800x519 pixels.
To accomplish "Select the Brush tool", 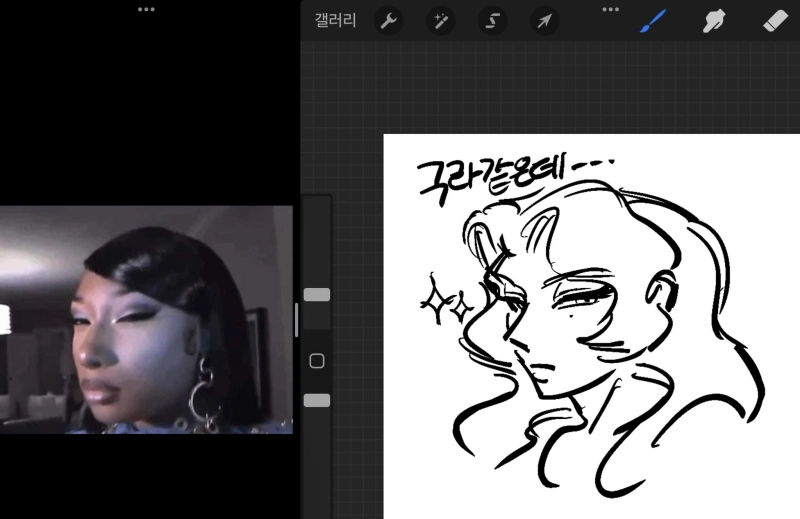I will (x=653, y=20).
